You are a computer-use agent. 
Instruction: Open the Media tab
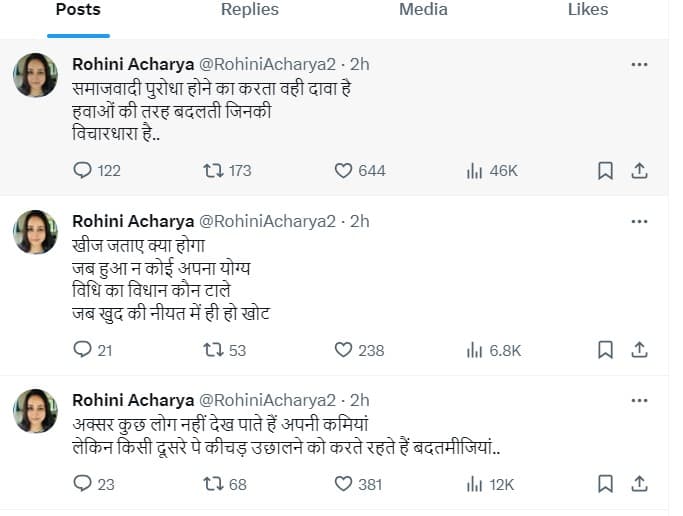[x=423, y=10]
